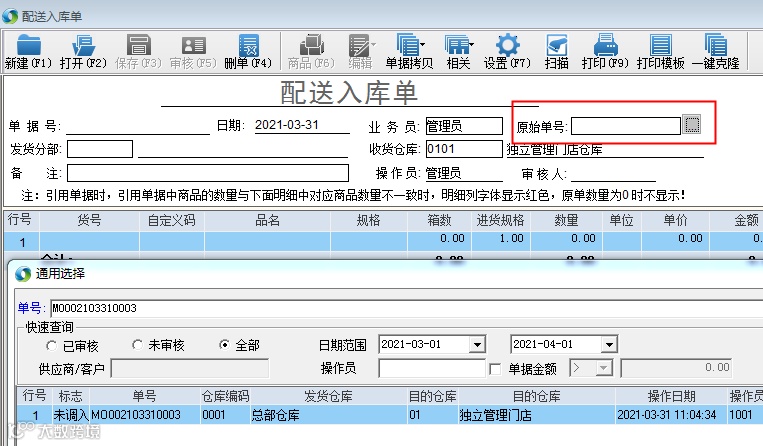Viewport: 763px width, 446px height.
Task: Click the 单价 column header
Action: point(675,220)
